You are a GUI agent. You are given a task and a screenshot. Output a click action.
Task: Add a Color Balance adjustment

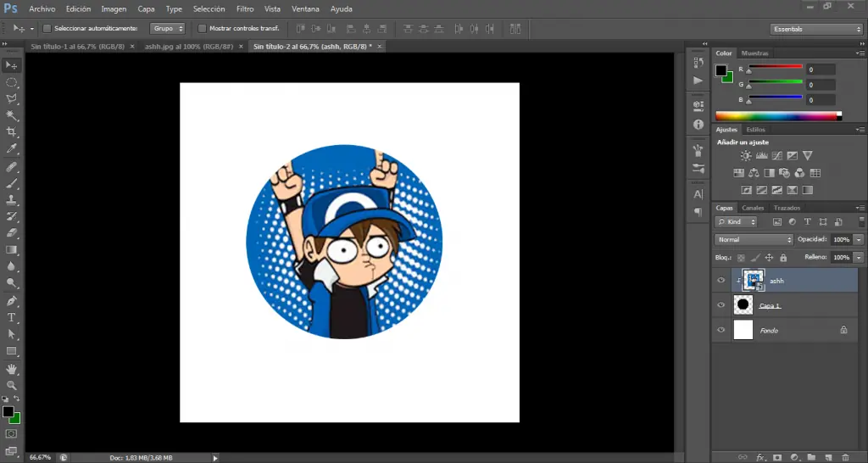point(754,173)
